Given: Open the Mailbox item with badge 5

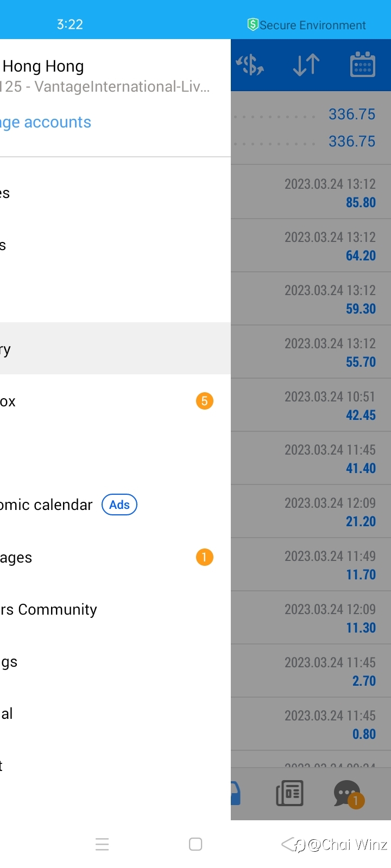Looking at the screenshot, I should pos(109,401).
